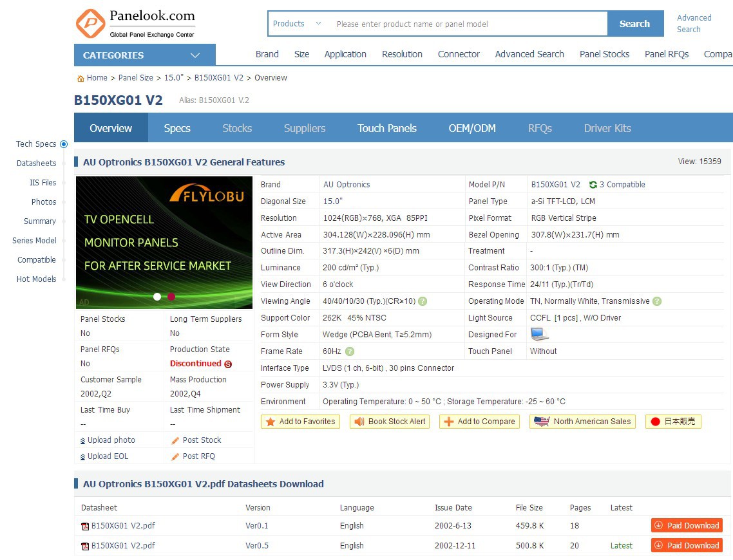This screenshot has width=733, height=560.
Task: Open Size in the top menu
Action: point(301,54)
